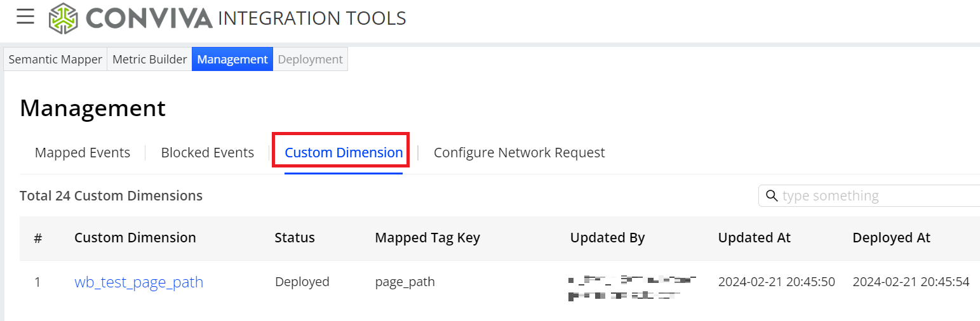Click the Updated By column header
This screenshot has width=980, height=321.
[607, 238]
